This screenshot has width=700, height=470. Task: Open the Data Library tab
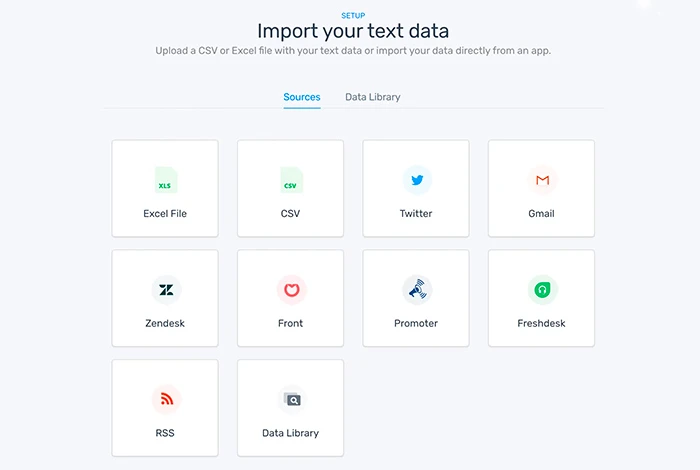coord(373,97)
